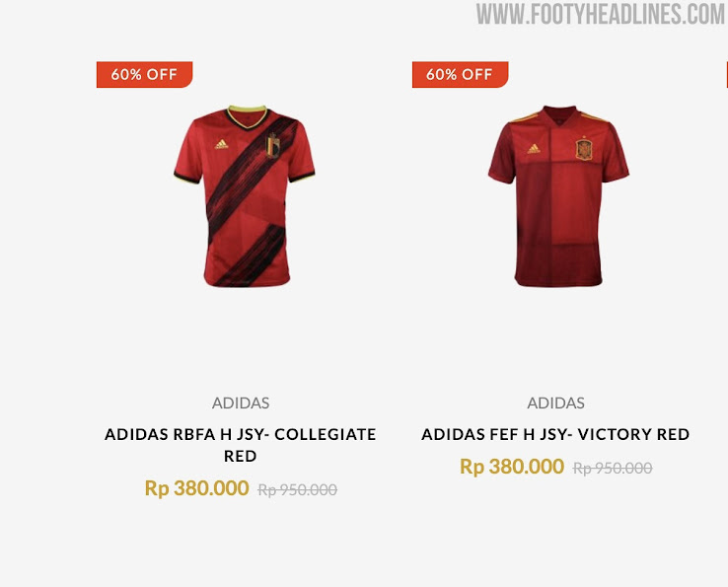Click the Rp 380.000 price under RBFA jersey
The height and width of the screenshot is (587, 728).
point(197,488)
